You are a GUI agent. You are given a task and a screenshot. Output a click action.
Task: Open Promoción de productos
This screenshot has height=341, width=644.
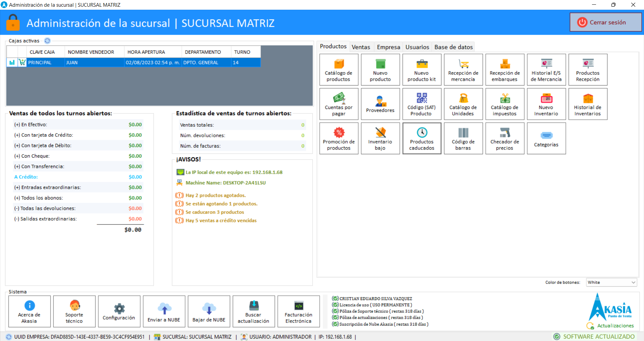pos(338,138)
